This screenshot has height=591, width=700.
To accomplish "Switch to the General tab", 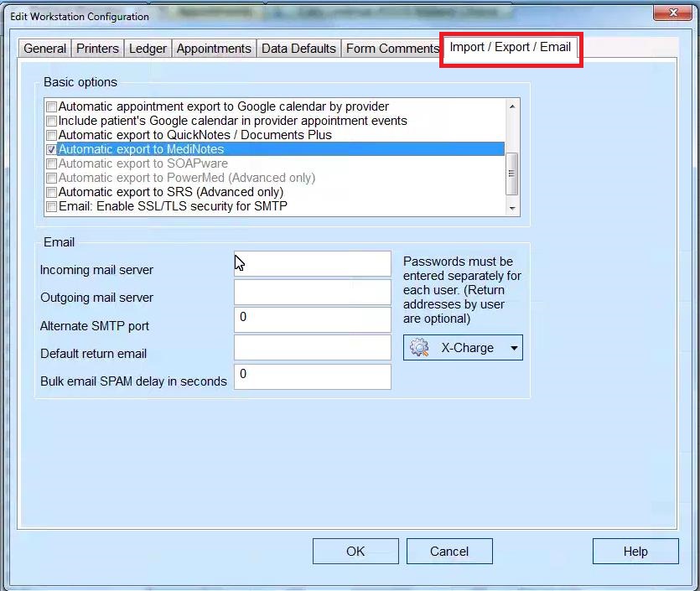I will coord(44,49).
